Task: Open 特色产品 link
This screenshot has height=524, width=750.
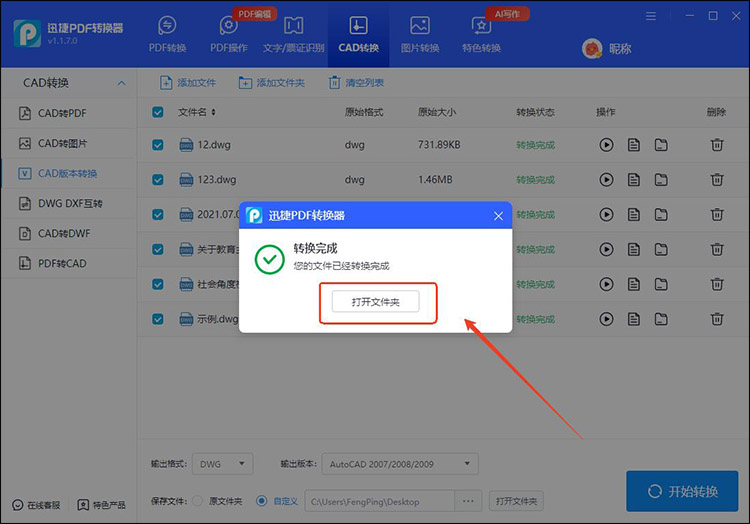Action: (101, 505)
